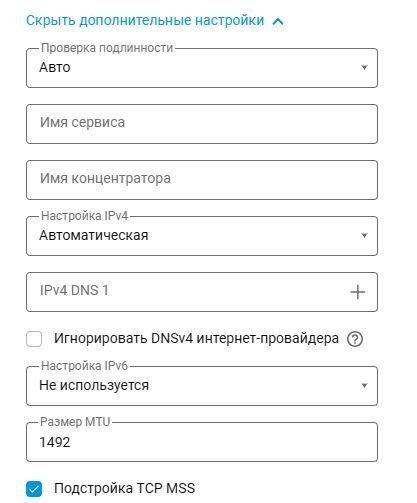
Task: Open the Проверка подлинности dropdown showing Авто
Action: pyautogui.click(x=202, y=68)
